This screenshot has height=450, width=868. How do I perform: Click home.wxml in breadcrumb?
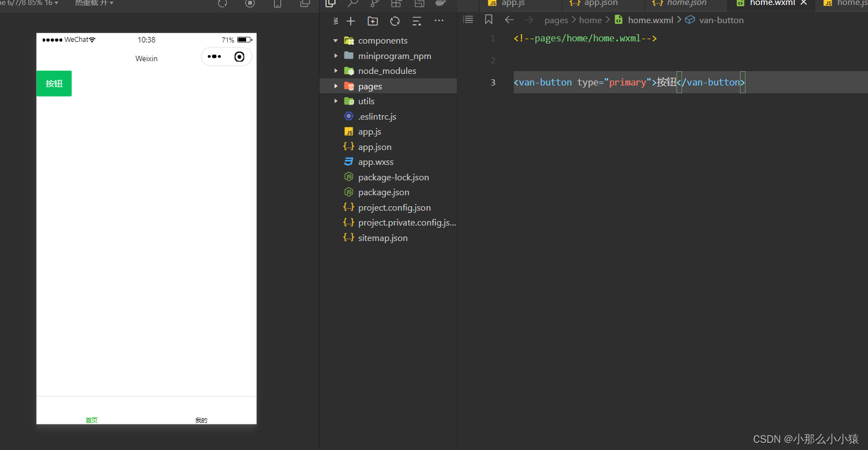pos(650,20)
